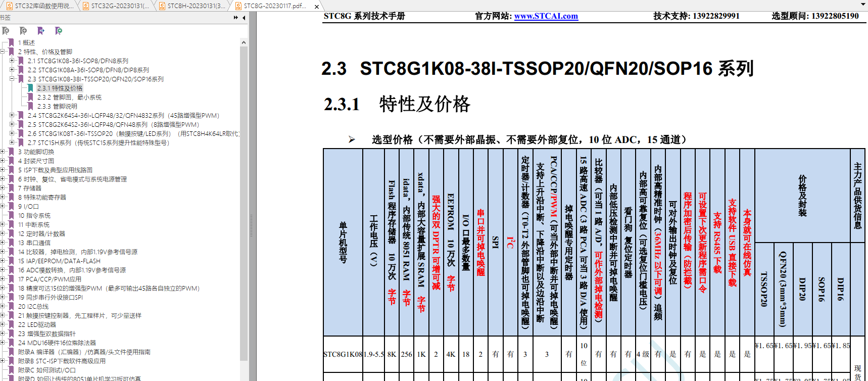Click the add new bookmark icon
The image size is (868, 381).
[x=23, y=31]
